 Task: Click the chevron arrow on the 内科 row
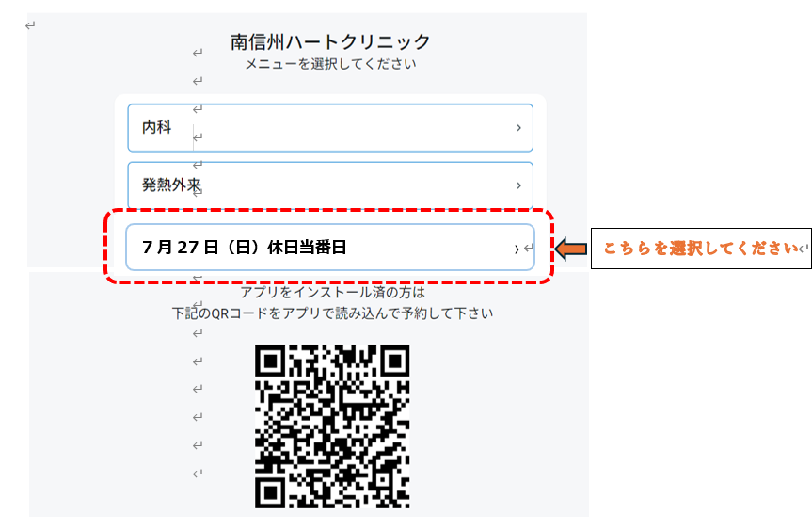(x=518, y=127)
